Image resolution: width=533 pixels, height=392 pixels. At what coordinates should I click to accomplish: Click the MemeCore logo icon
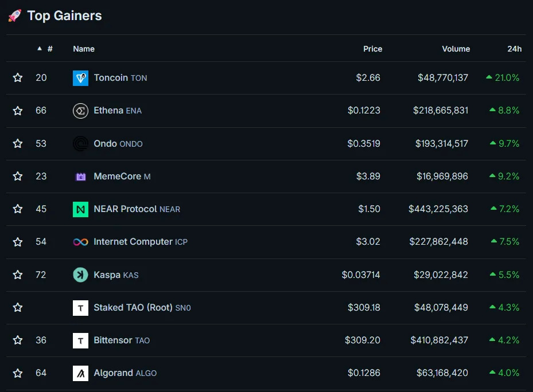(80, 177)
